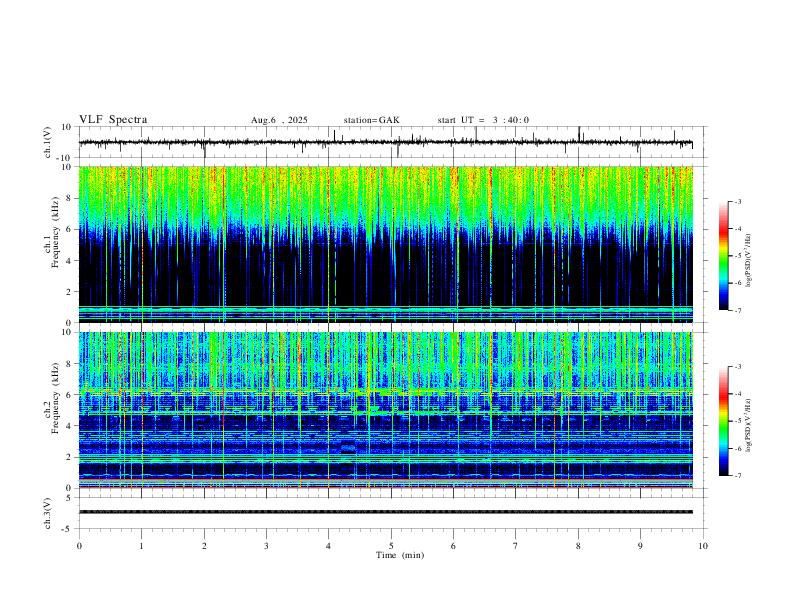Click the ch.2 PSD color scale bar
Screen dimensions: 792x612
pyautogui.click(x=723, y=421)
